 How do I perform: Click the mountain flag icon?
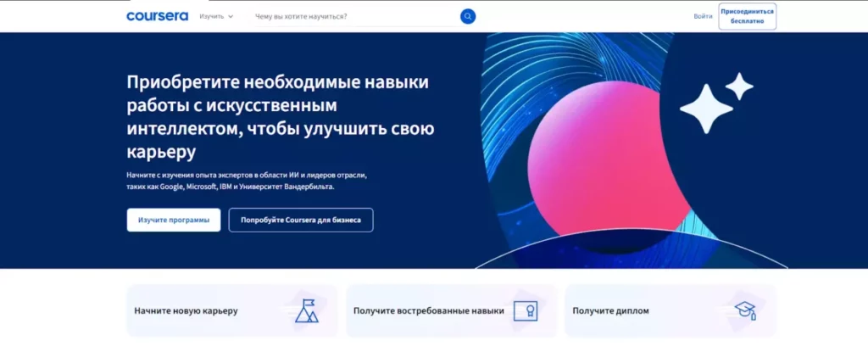(x=305, y=311)
